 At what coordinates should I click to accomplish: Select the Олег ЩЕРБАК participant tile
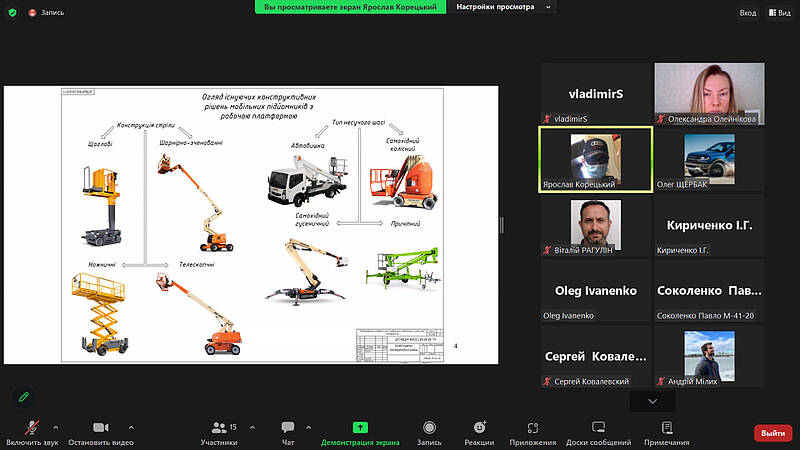coord(709,160)
